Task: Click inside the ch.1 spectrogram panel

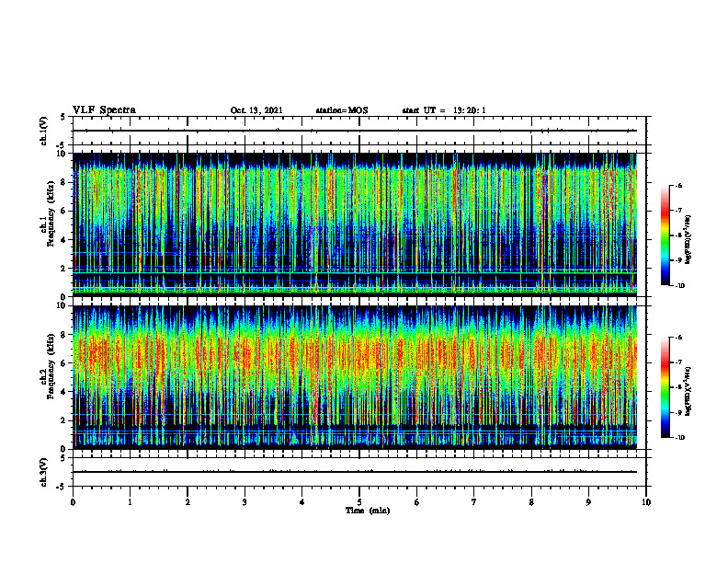Action: click(x=355, y=224)
